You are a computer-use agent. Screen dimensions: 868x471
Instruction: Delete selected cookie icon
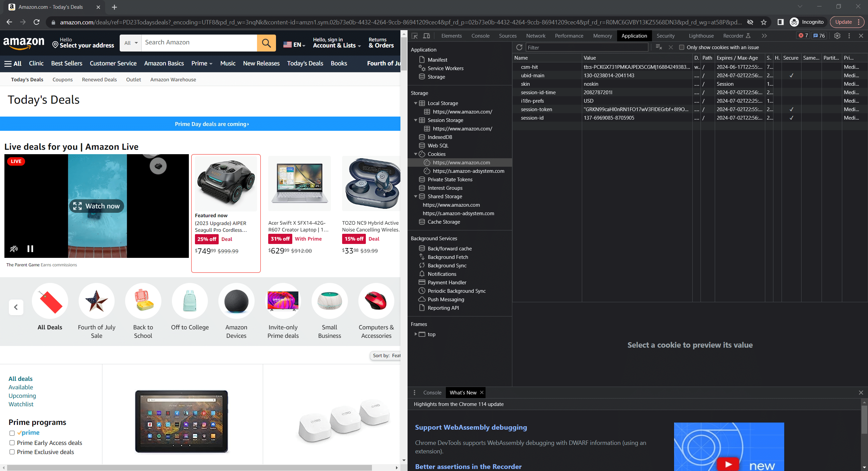[671, 47]
